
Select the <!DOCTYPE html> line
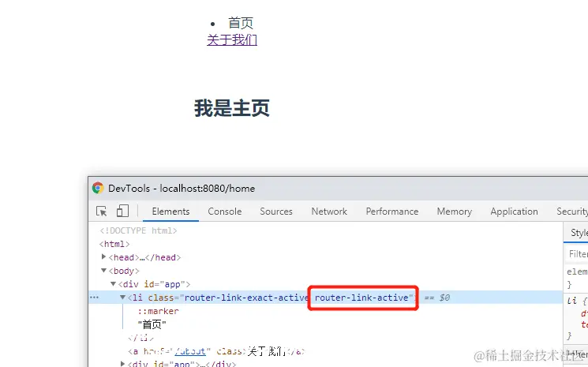(x=138, y=230)
